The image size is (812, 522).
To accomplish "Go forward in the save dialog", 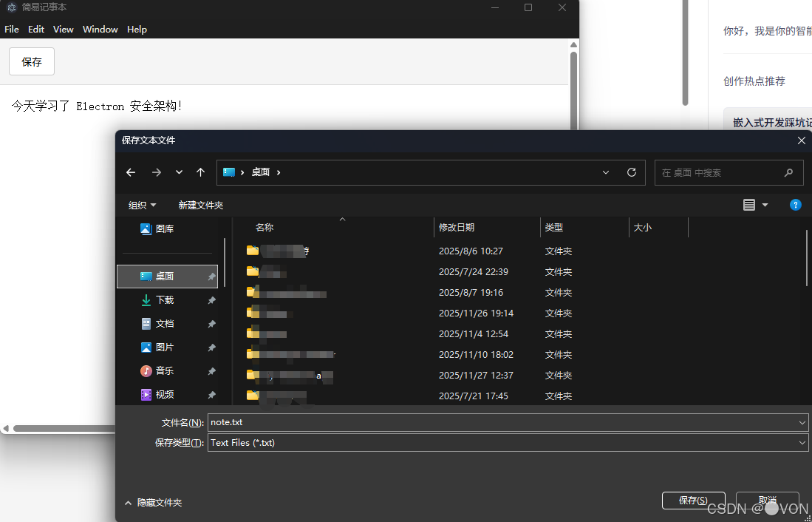I will 157,172.
